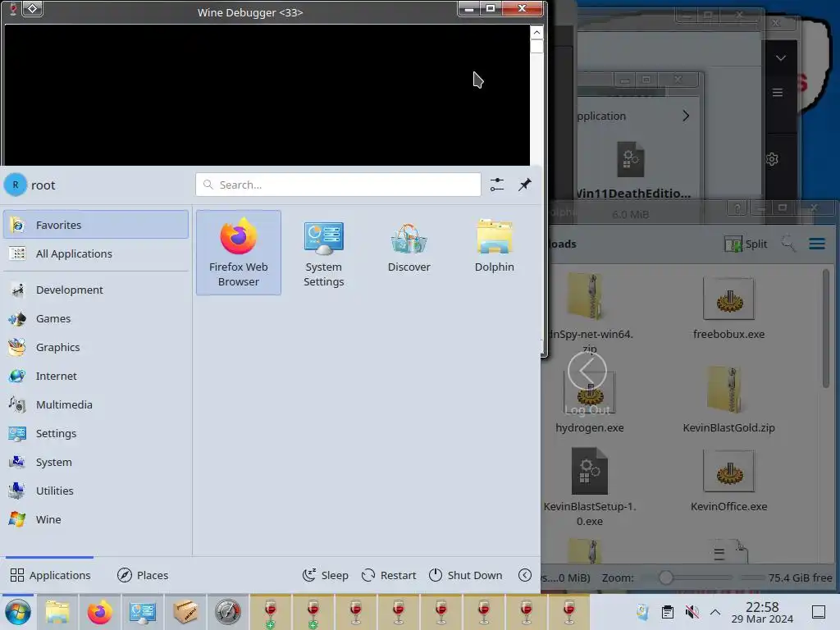Click the start menu button on taskbar

18,612
